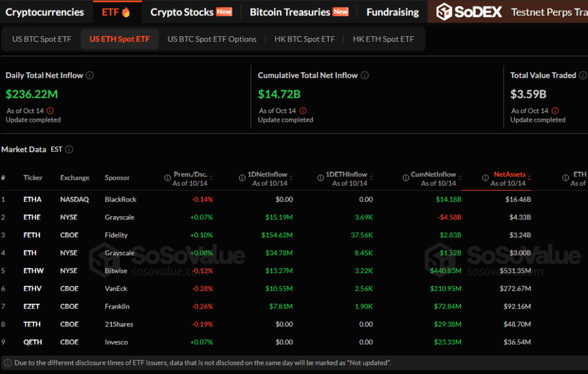Click info icon before 1DNetInflow header
588x374 pixels.
[242, 178]
